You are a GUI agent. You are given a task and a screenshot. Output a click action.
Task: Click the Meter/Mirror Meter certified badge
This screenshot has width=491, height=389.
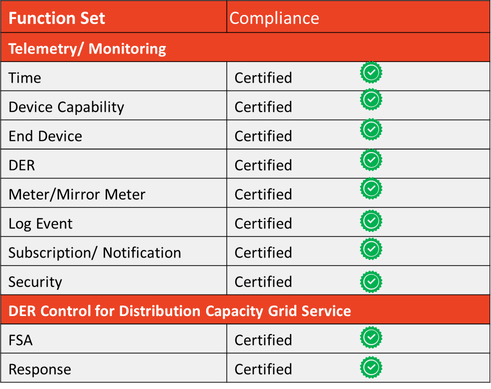tap(371, 189)
